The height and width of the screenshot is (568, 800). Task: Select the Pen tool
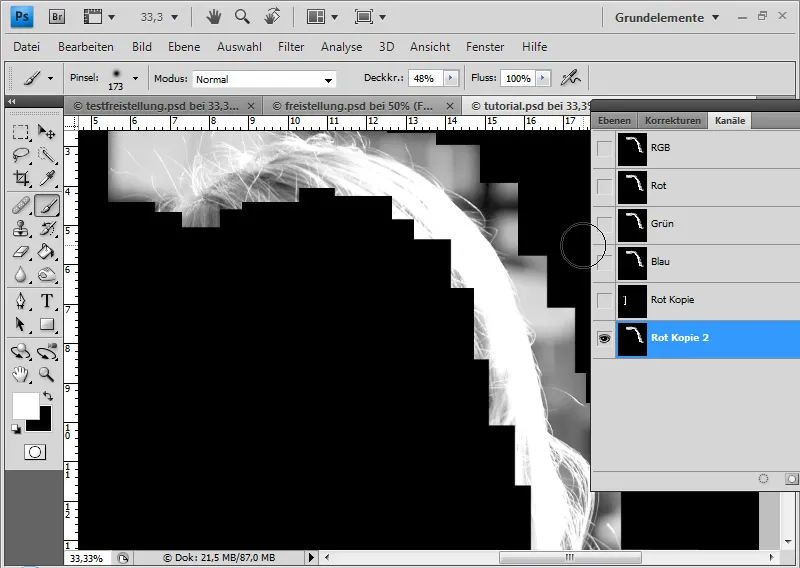coord(20,301)
